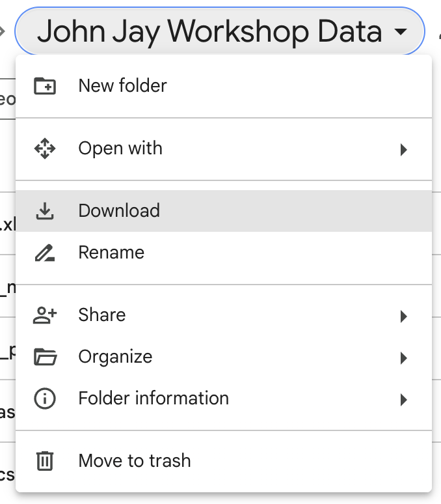Click the Move to trash bin icon

point(45,461)
